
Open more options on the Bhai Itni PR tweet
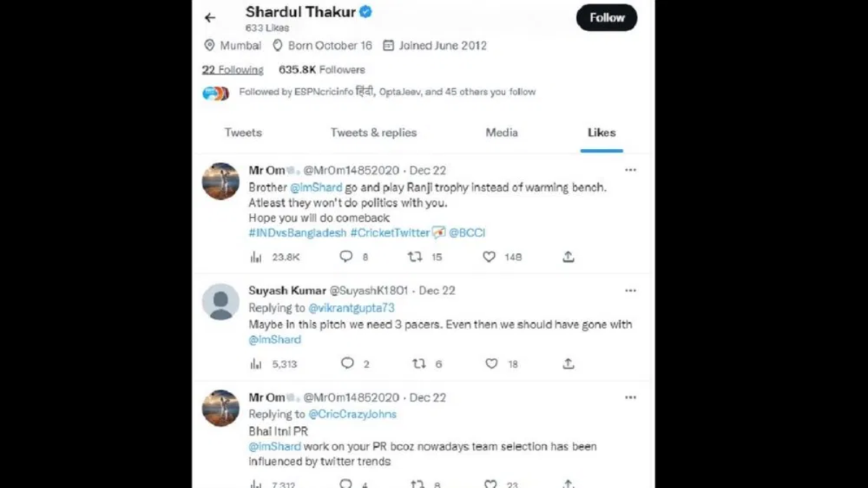tap(631, 398)
